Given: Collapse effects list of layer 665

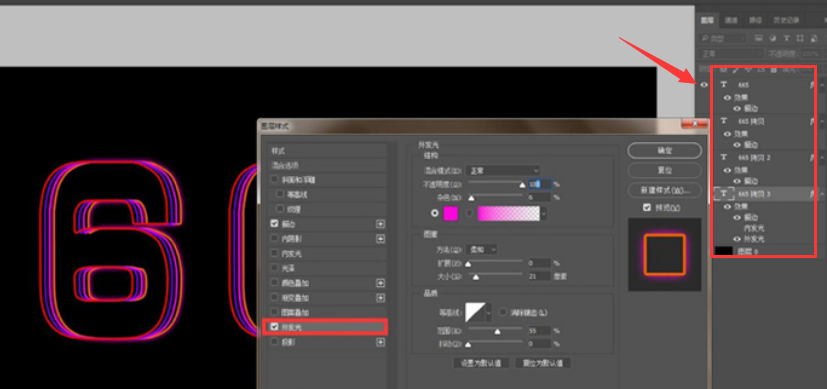Looking at the screenshot, I should 822,84.
